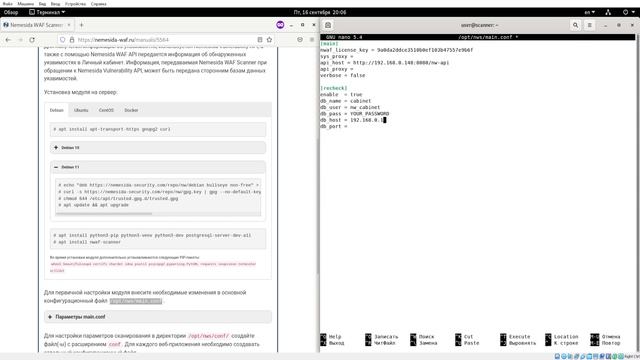Image resolution: width=640 pixels, height=360 pixels.
Task: Go back in Firefox history
Action: (x=8, y=40)
